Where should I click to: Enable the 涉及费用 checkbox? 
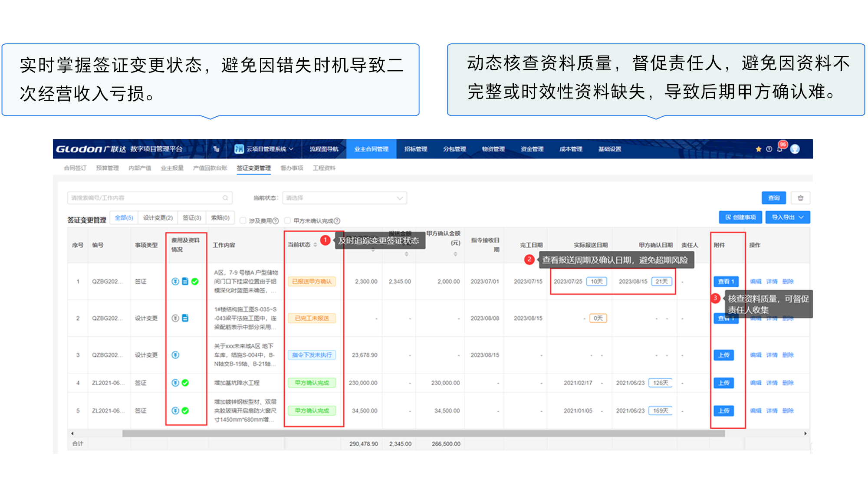pos(243,221)
